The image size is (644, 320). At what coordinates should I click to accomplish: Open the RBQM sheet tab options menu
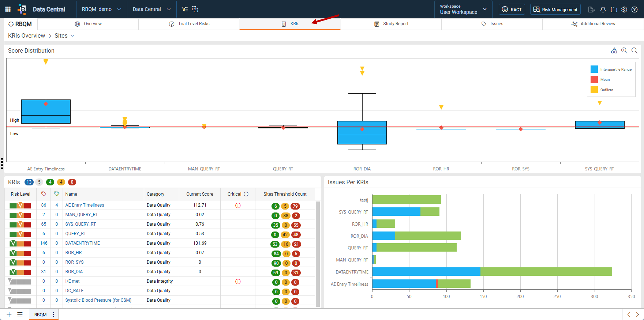pyautogui.click(x=53, y=315)
